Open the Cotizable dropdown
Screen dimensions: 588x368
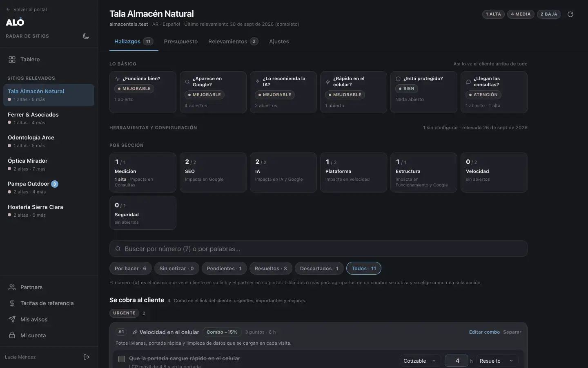coord(420,361)
